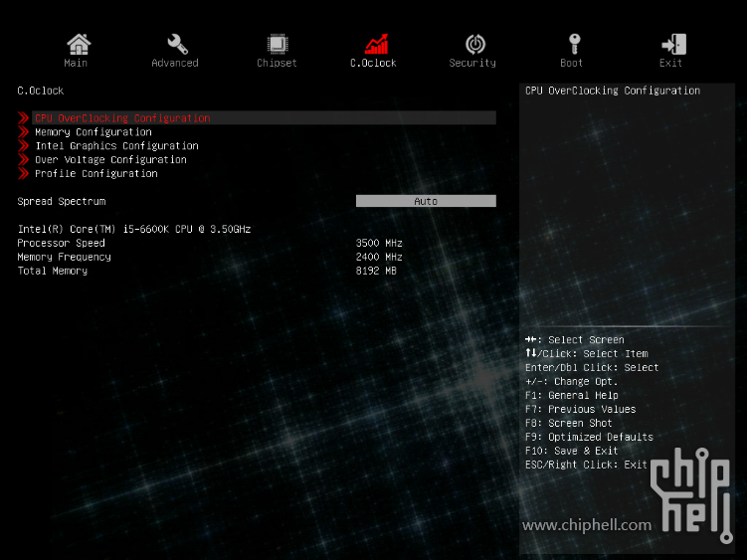This screenshot has height=560, width=747.
Task: Click the +/-: Change Opt. help line
Action: point(571,381)
